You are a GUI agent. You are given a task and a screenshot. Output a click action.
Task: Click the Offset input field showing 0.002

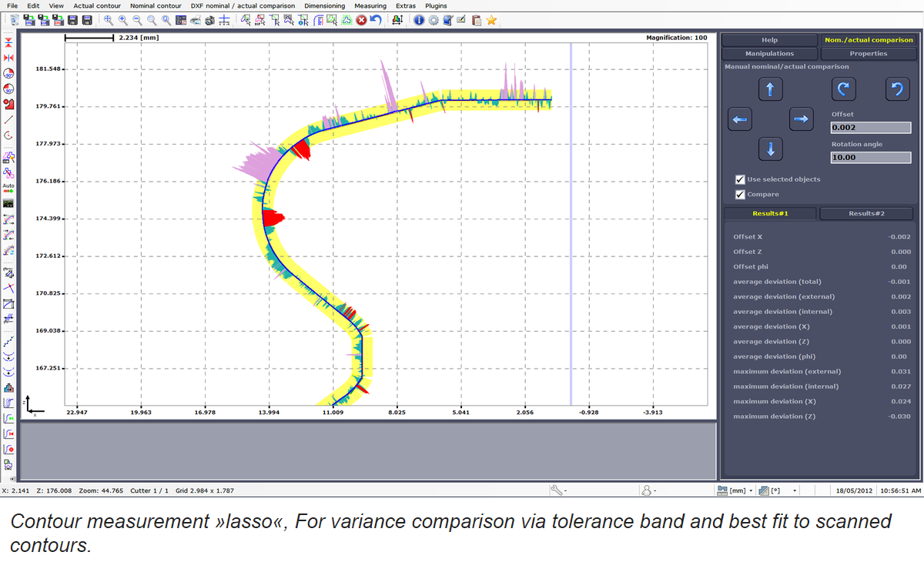(x=870, y=128)
